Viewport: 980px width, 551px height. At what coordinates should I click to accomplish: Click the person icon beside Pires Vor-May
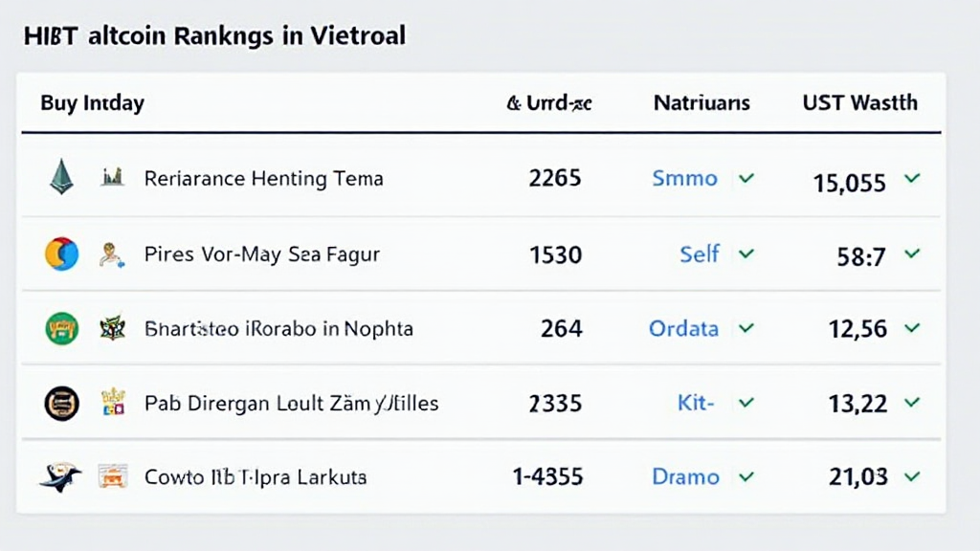112,253
